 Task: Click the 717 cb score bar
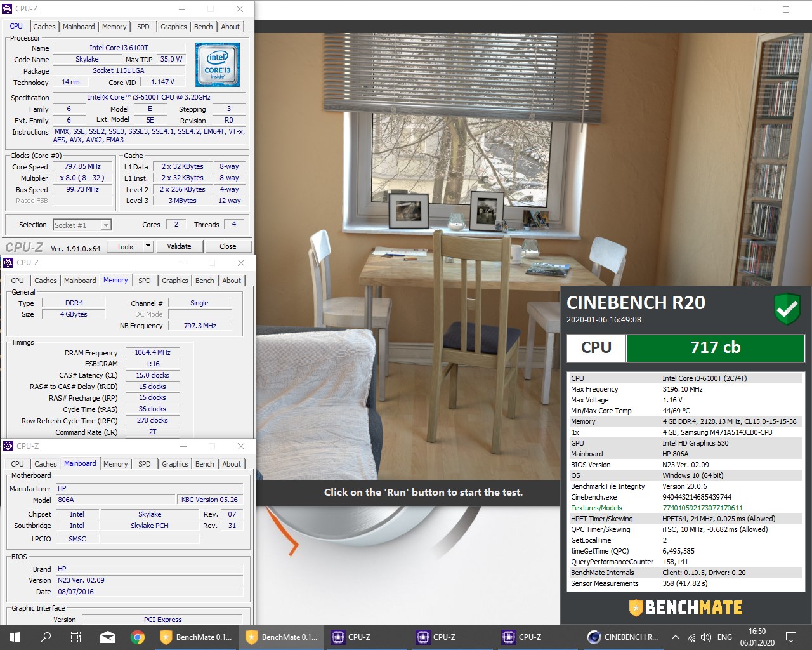click(715, 348)
